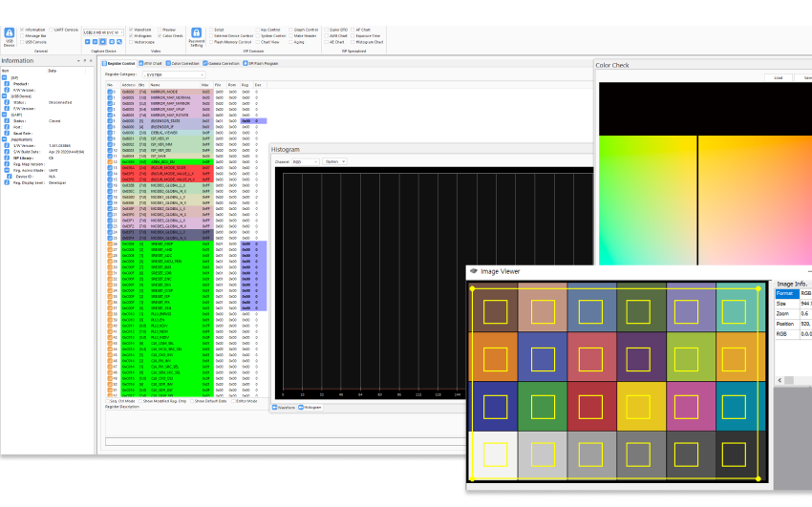The height and width of the screenshot is (507, 812).
Task: Open the capture device selection dropdown
Action: click(103, 32)
